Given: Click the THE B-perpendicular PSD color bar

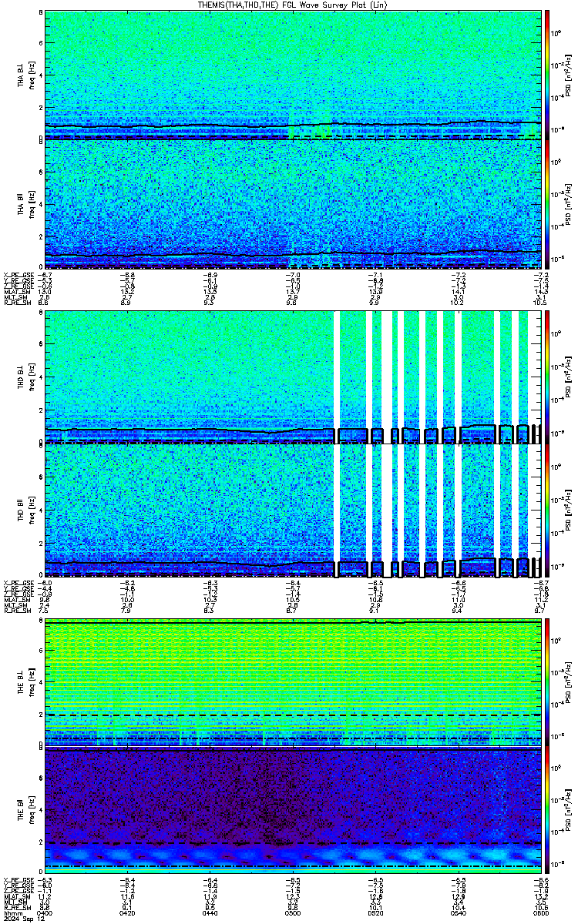Looking at the screenshot, I should coord(548,682).
